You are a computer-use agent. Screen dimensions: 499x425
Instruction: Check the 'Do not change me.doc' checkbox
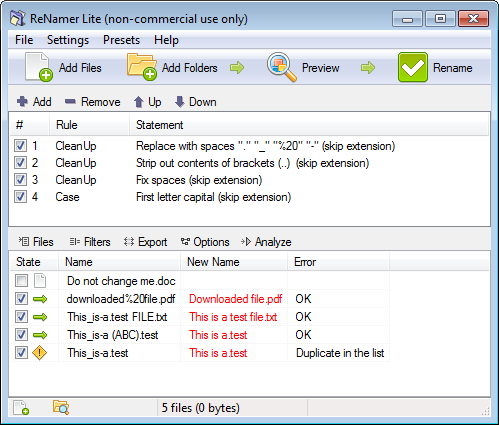[x=21, y=281]
